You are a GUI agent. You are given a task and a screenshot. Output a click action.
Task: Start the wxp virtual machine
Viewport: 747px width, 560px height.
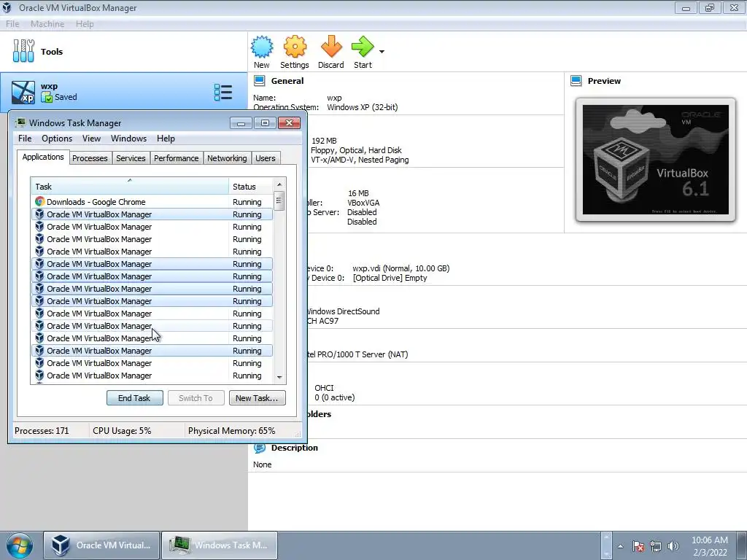tap(363, 47)
